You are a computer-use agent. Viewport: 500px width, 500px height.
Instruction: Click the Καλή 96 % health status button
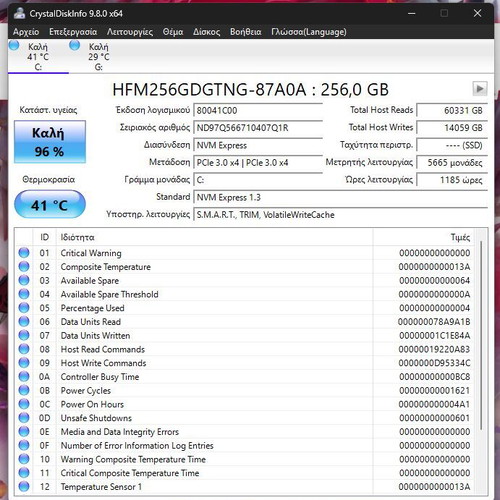(50, 142)
